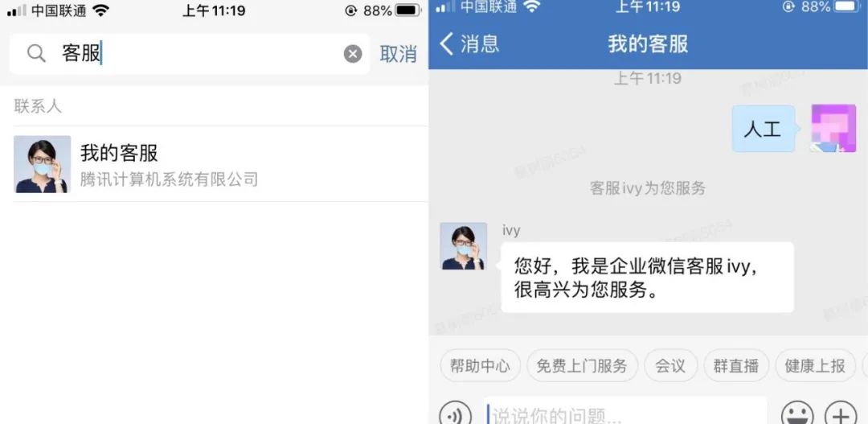Tap the sent 人工 message bubble
The height and width of the screenshot is (424, 868).
click(x=763, y=130)
